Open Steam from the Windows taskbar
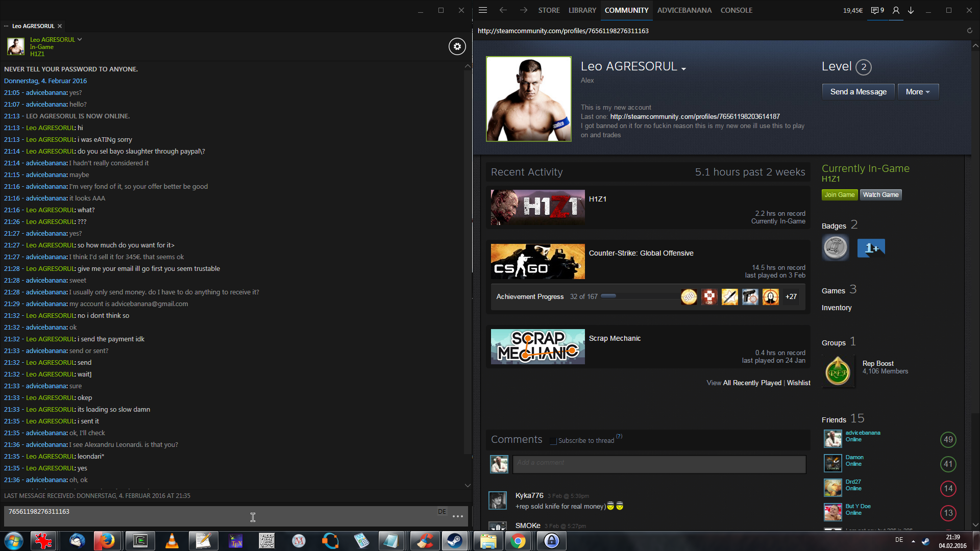This screenshot has width=980, height=551. (454, 541)
